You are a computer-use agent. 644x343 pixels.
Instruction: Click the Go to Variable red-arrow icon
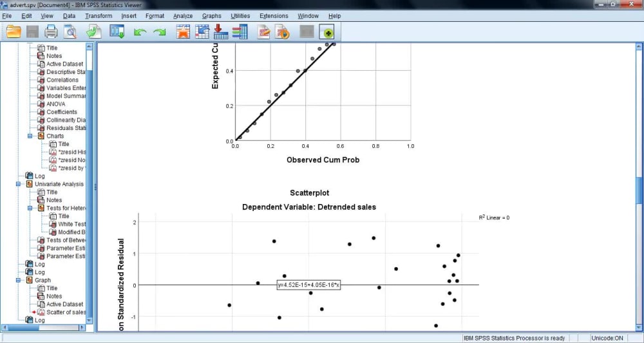click(221, 32)
